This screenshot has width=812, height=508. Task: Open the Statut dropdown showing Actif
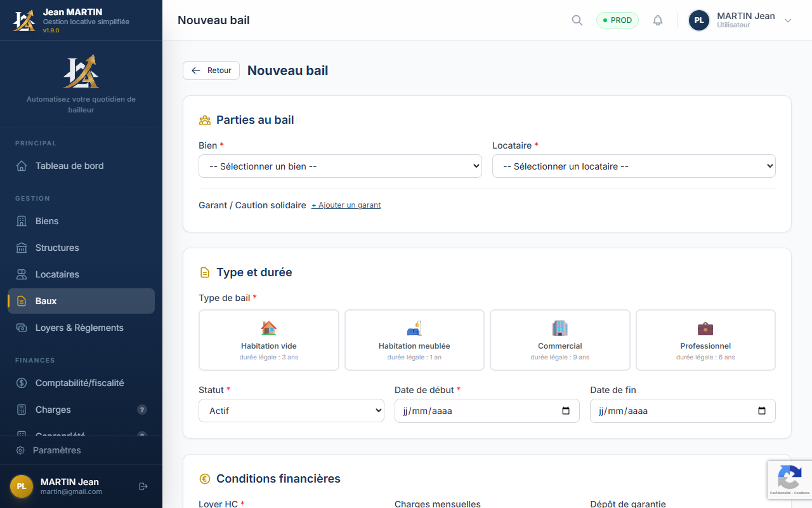tap(291, 410)
